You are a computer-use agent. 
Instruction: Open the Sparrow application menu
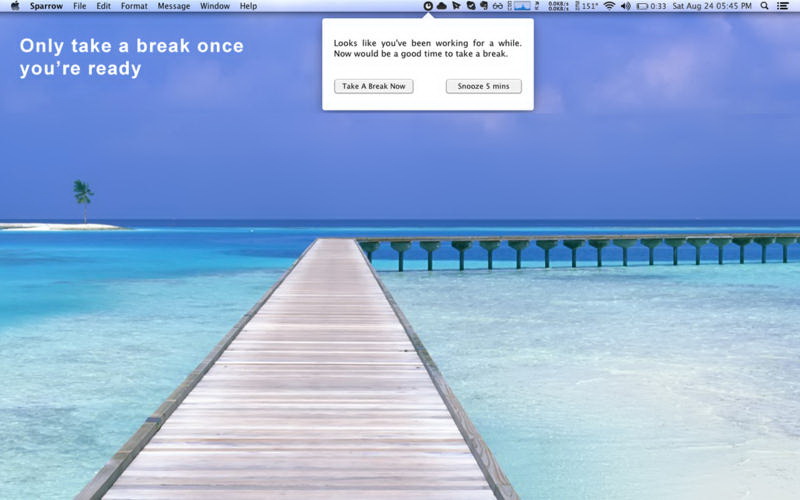[x=45, y=6]
